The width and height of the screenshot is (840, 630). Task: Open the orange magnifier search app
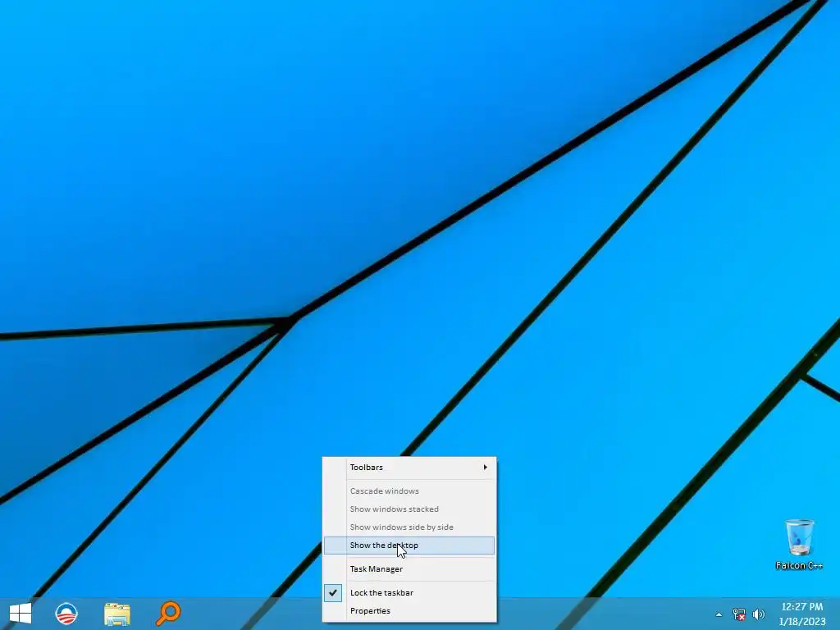[x=168, y=614]
